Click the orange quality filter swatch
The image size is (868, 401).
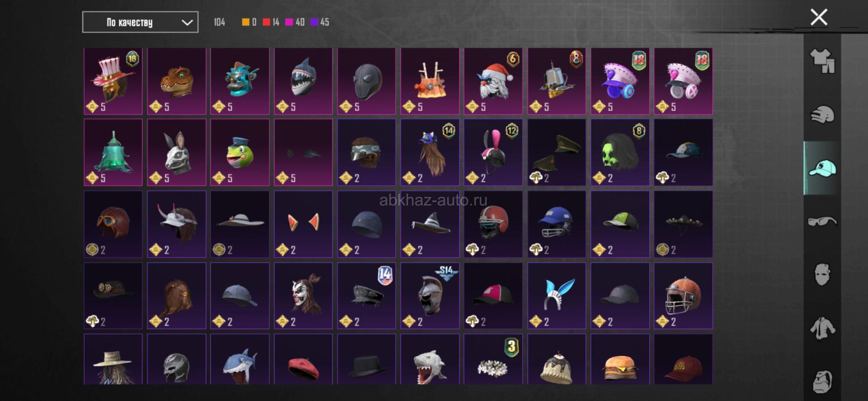point(245,22)
